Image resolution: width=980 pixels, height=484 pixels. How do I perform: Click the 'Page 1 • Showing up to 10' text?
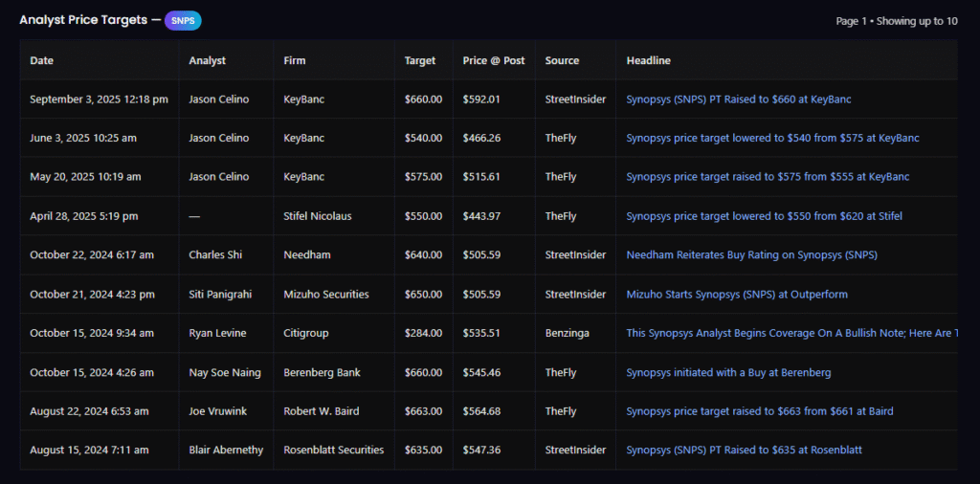[x=896, y=21]
